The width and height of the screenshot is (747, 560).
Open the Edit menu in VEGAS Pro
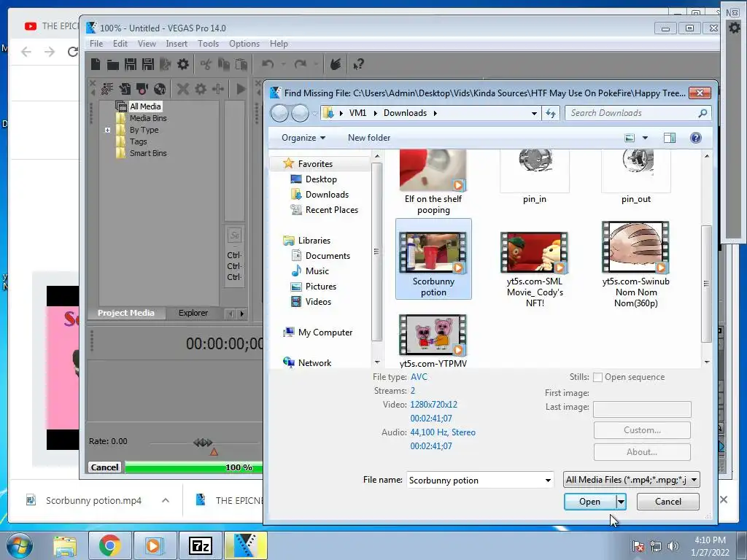(x=120, y=44)
